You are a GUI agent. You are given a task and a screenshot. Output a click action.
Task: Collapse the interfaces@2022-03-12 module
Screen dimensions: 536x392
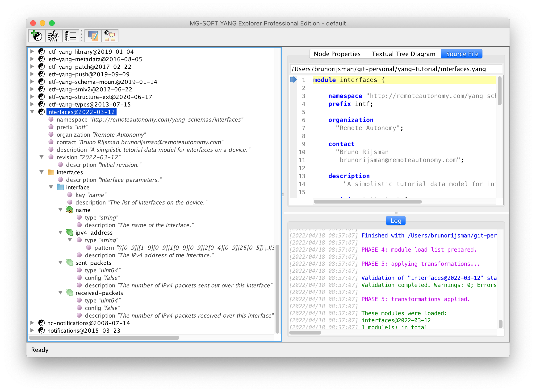click(x=32, y=112)
